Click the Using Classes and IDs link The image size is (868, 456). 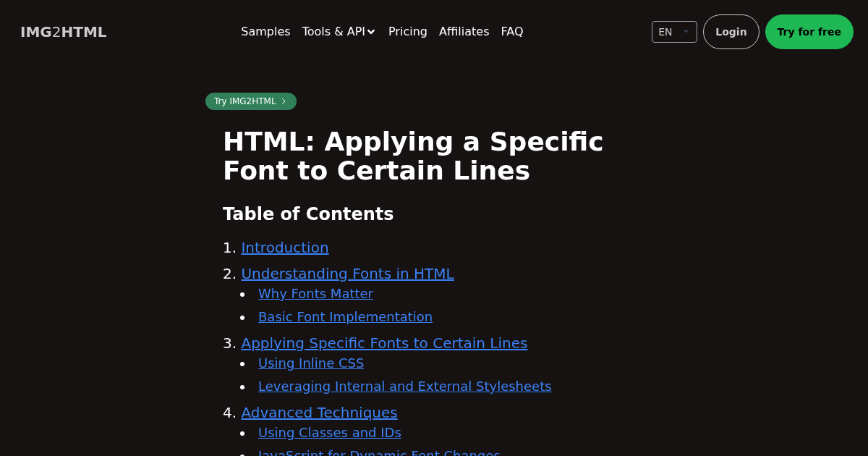coord(330,433)
